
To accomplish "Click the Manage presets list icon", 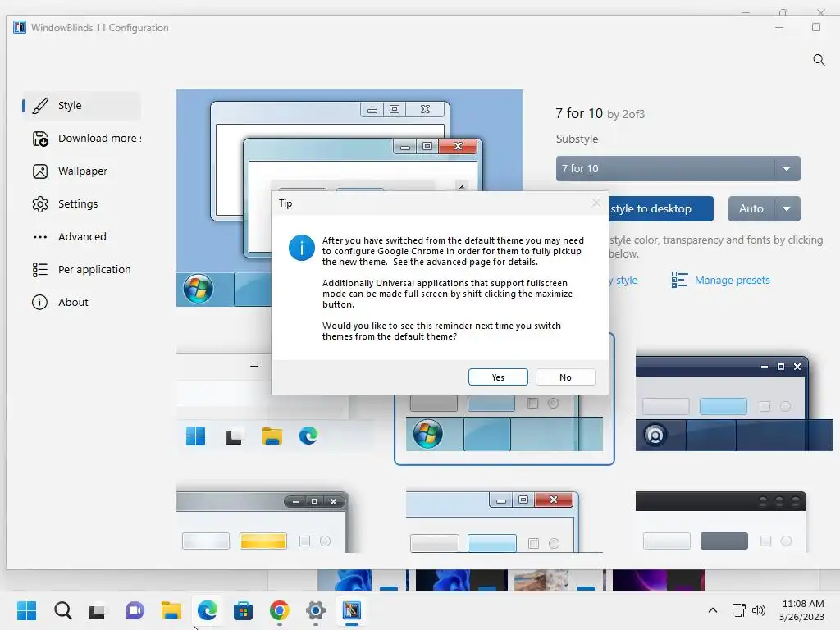I will pos(679,280).
